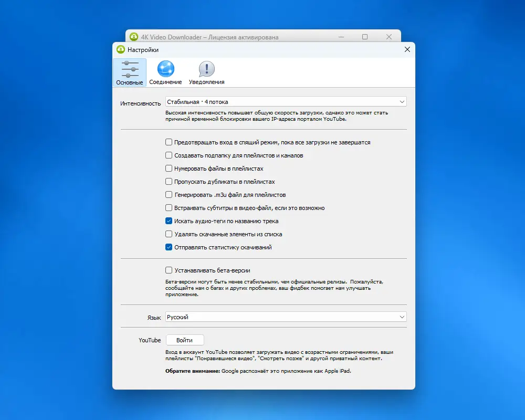Enable numbering files in playlists
Screen dimensions: 525x420
tap(169, 169)
